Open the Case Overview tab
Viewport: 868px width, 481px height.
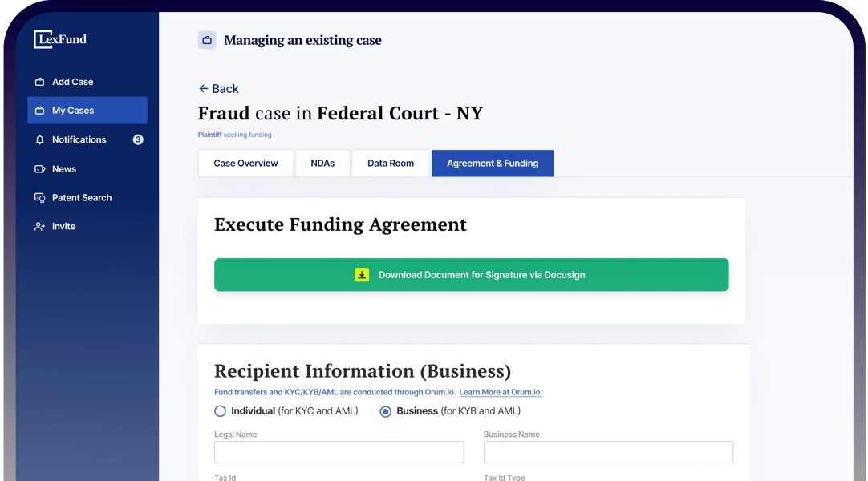click(x=245, y=164)
